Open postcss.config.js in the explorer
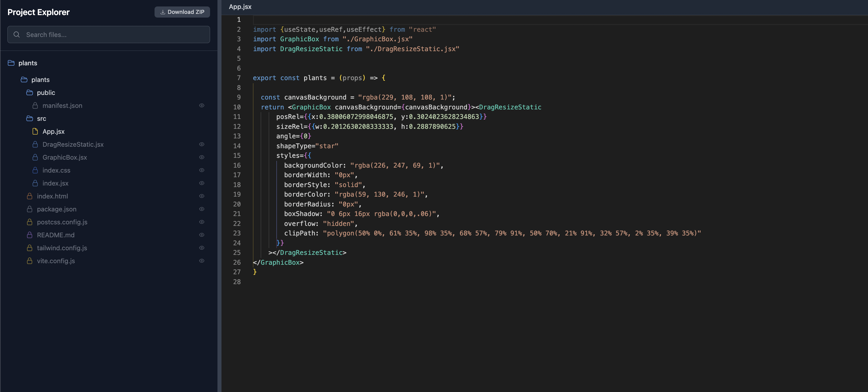This screenshot has height=392, width=868. click(62, 222)
